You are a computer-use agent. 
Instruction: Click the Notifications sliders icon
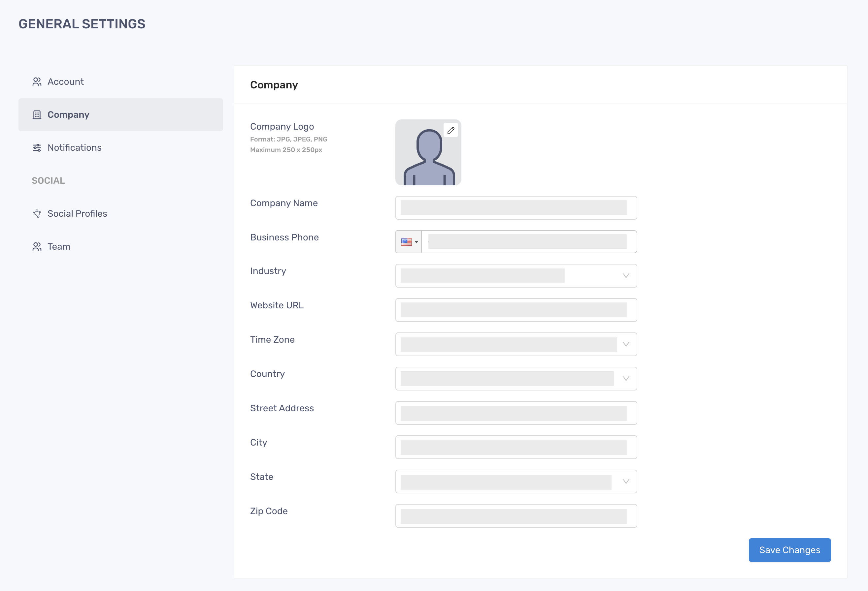click(37, 148)
